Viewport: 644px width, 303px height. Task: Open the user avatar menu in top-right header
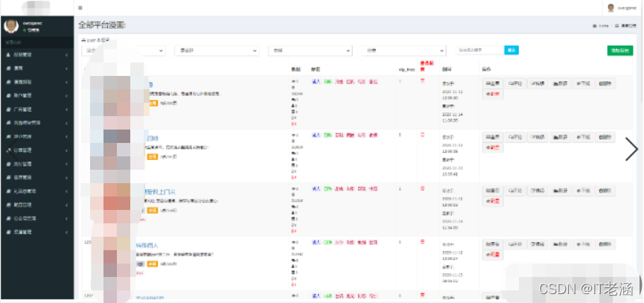click(x=611, y=7)
